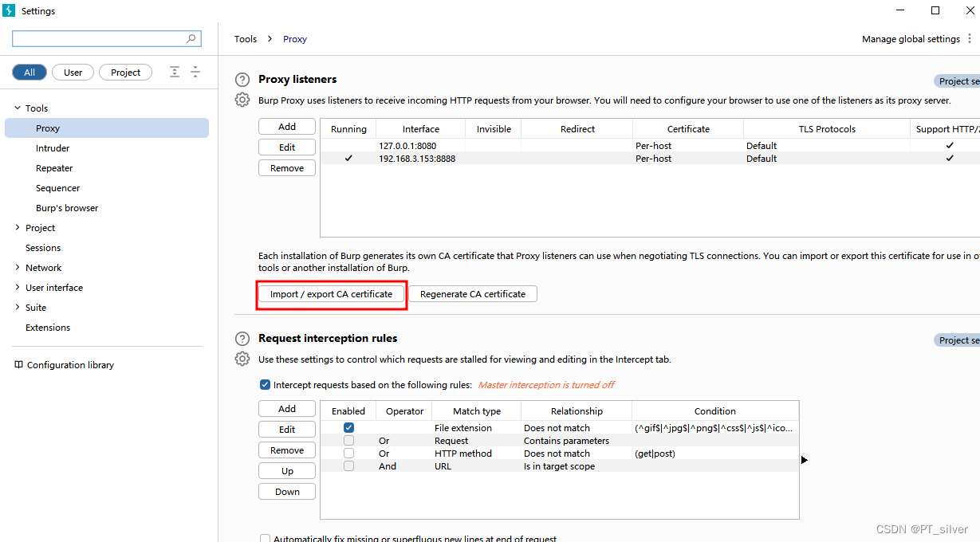Edit the selected proxy listener
This screenshot has height=542, width=980.
tap(287, 147)
